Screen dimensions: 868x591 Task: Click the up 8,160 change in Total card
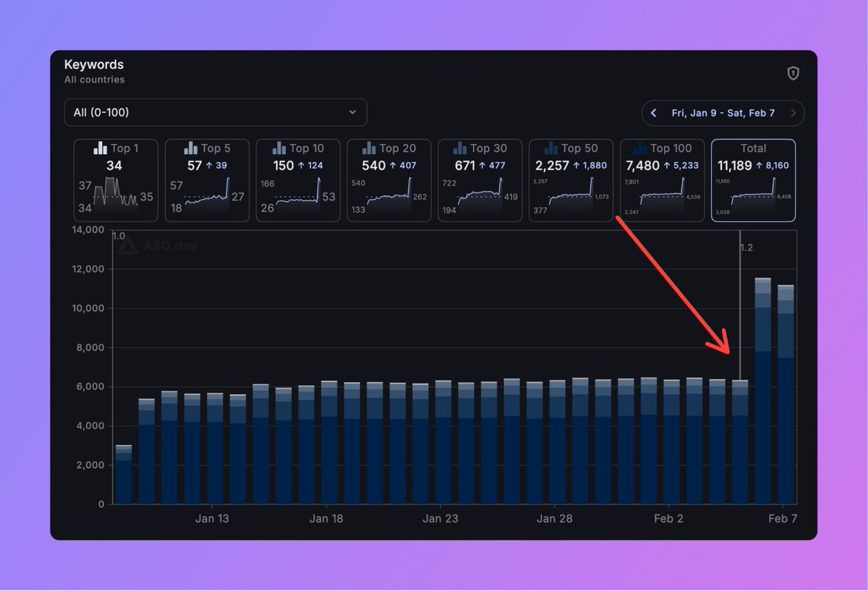point(773,166)
